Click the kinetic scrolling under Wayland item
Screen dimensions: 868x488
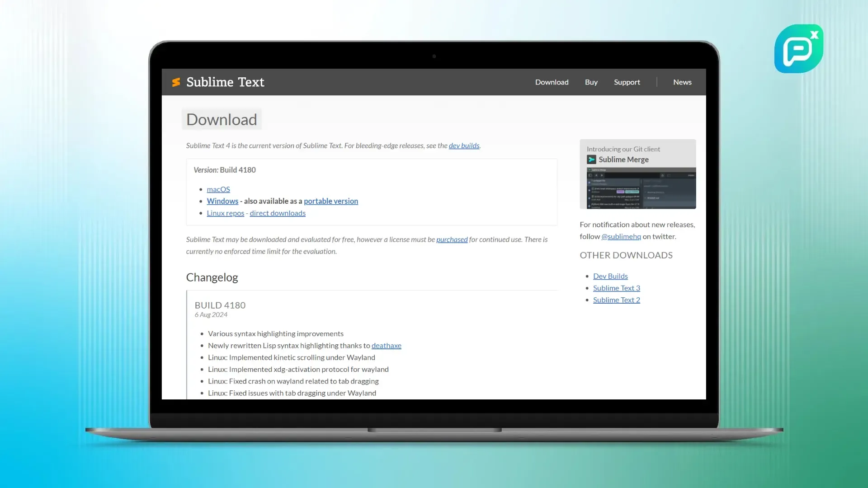(292, 357)
